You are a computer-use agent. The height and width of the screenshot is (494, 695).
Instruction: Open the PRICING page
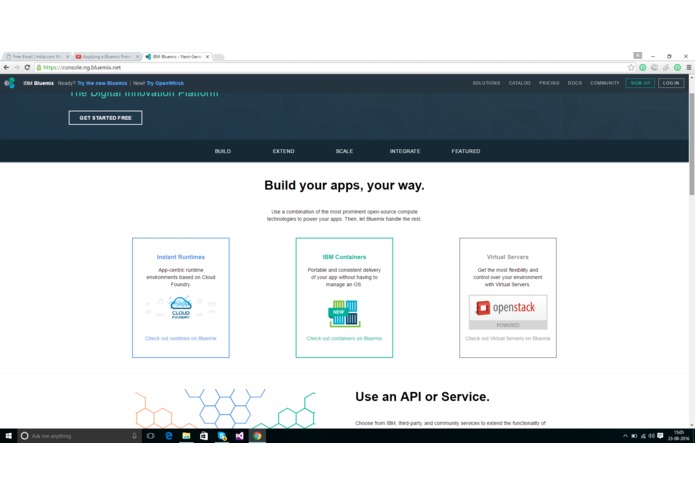click(549, 83)
